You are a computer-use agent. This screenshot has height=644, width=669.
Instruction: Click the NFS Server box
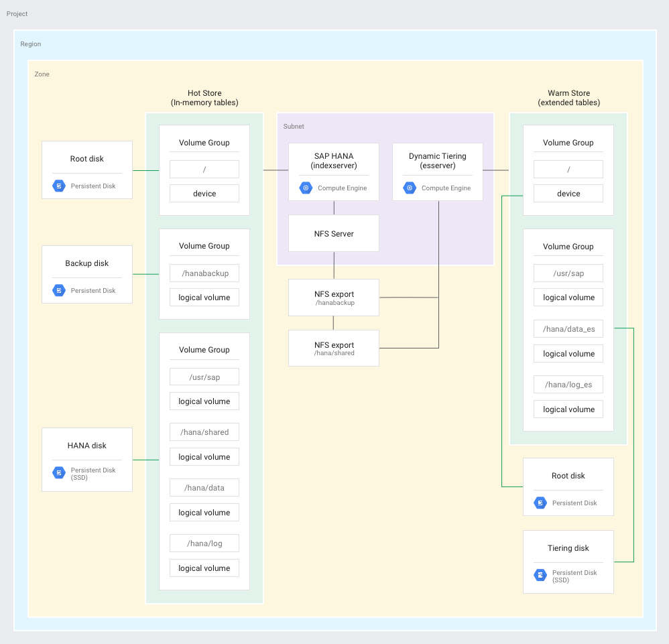click(333, 233)
